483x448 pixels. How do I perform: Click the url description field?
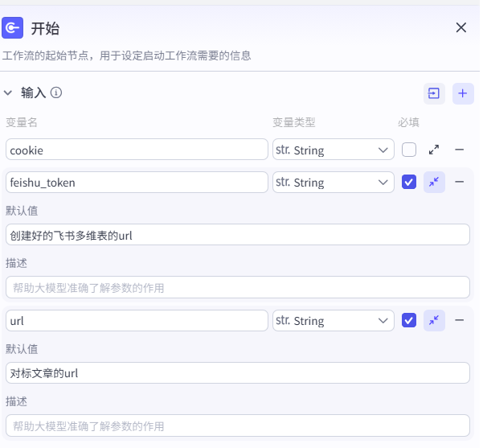[238, 425]
